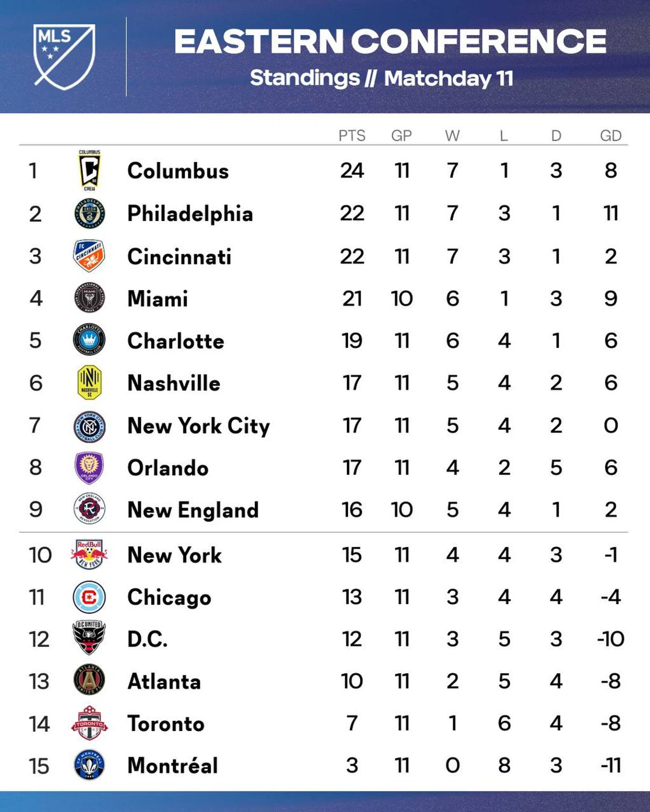The width and height of the screenshot is (650, 812).
Task: Click the Orlando City lion crest
Action: click(89, 467)
